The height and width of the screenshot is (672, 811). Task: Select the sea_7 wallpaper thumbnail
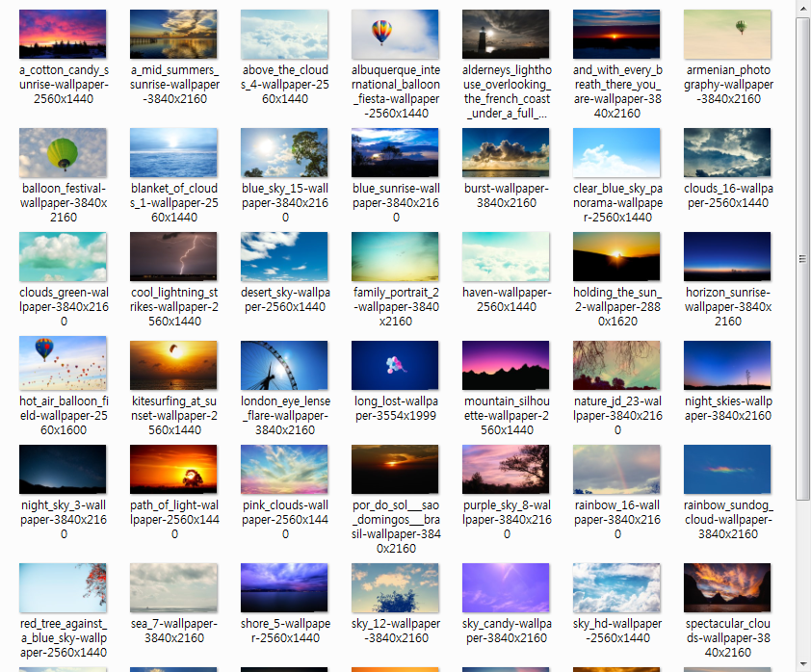coord(173,587)
